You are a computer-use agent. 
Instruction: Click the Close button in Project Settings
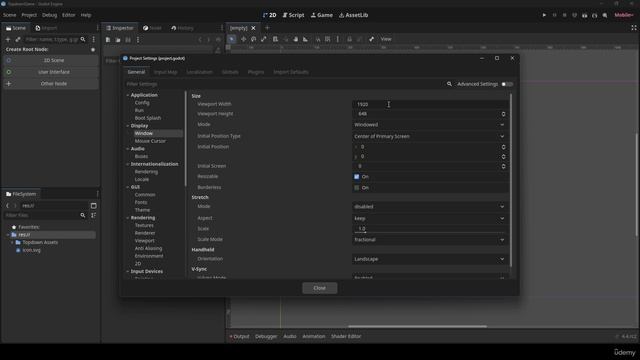[320, 288]
